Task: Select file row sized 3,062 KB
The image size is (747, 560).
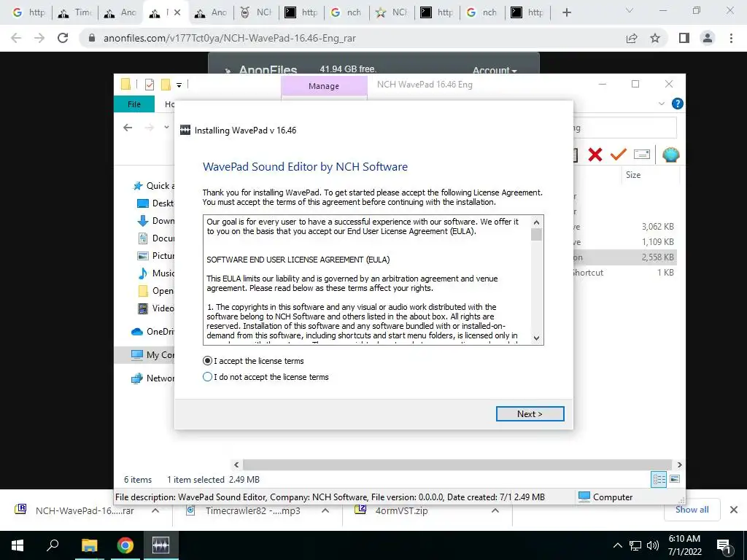Action: (x=624, y=227)
